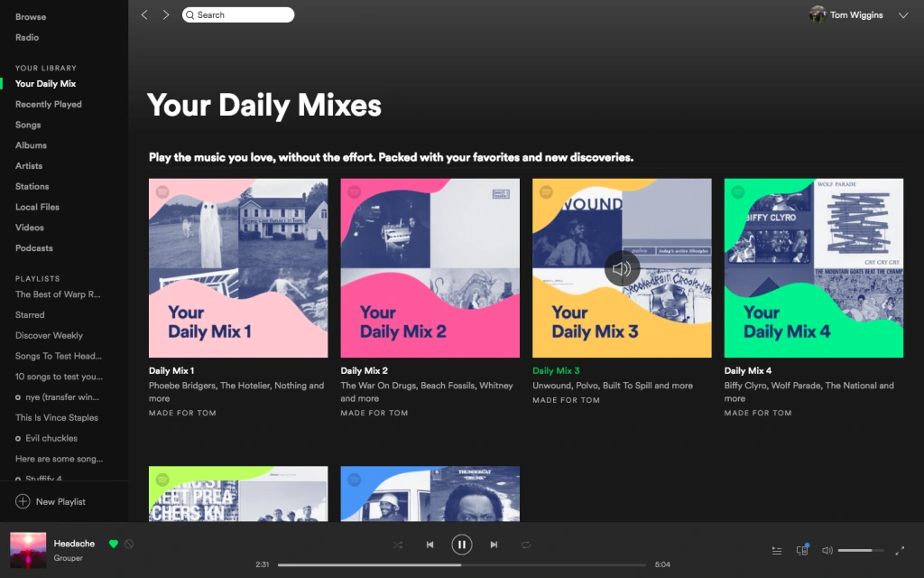Click the plus icon for New Playlist
924x578 pixels.
(23, 501)
